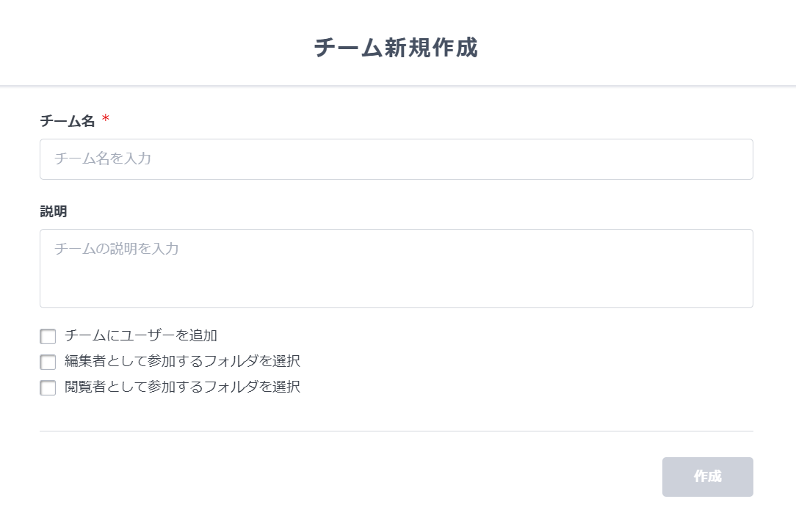796x532 pixels.
Task: Click the チームにユーザーを追加 label text
Action: [x=141, y=336]
